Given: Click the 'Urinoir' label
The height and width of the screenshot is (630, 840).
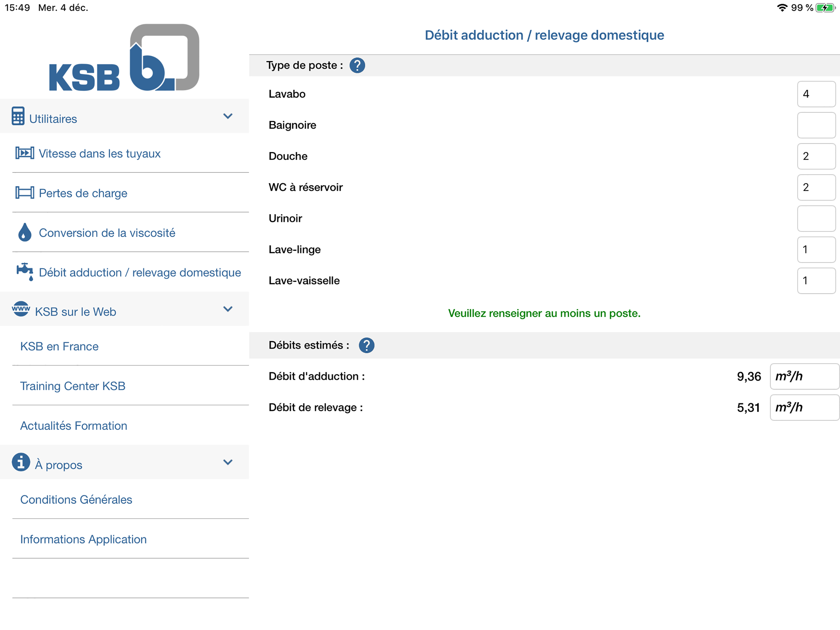Looking at the screenshot, I should (285, 218).
